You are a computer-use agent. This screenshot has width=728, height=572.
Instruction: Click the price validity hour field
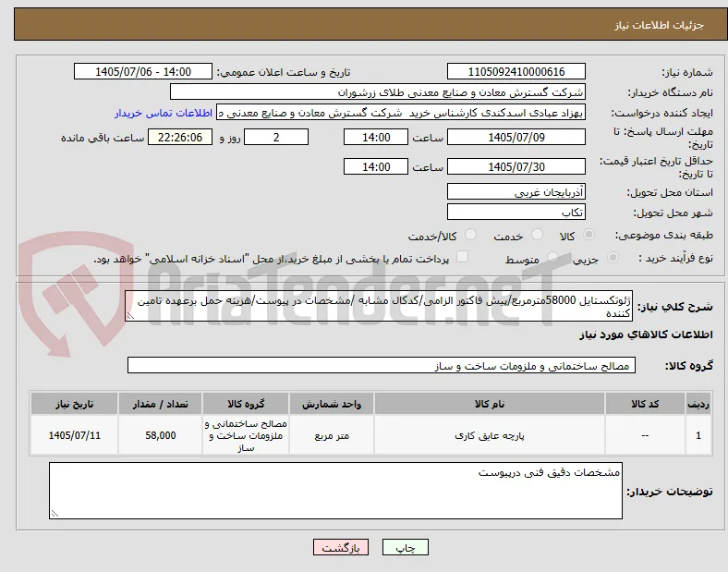(376, 166)
